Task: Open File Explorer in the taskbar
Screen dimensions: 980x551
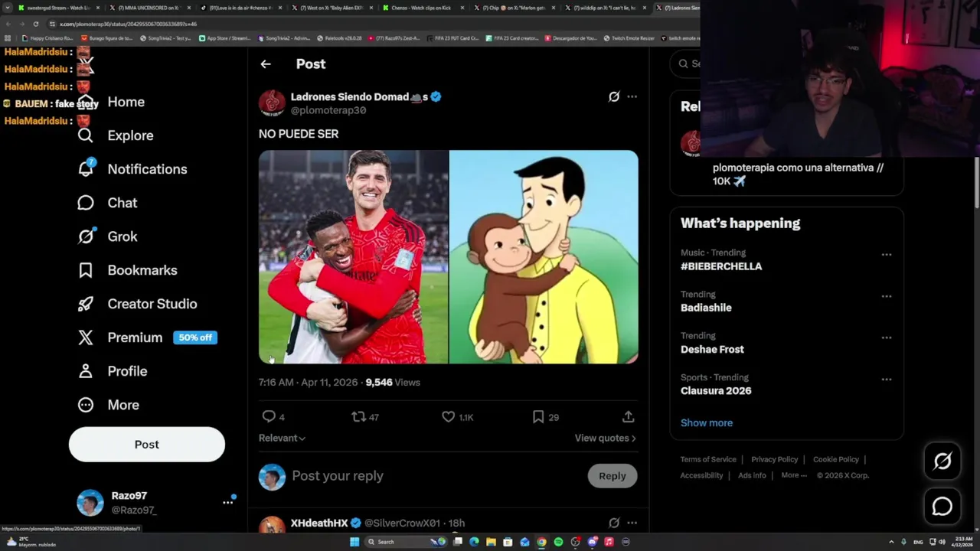Action: [491, 542]
